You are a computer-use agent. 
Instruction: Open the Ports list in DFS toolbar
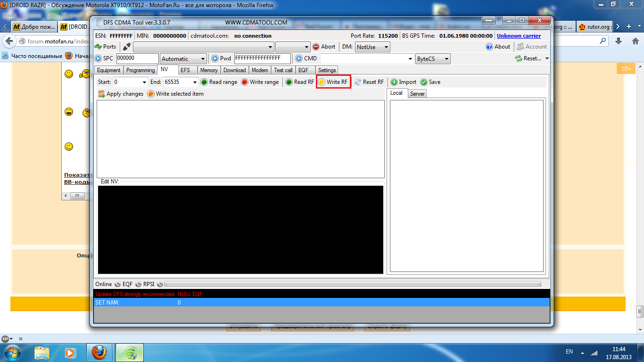106,47
